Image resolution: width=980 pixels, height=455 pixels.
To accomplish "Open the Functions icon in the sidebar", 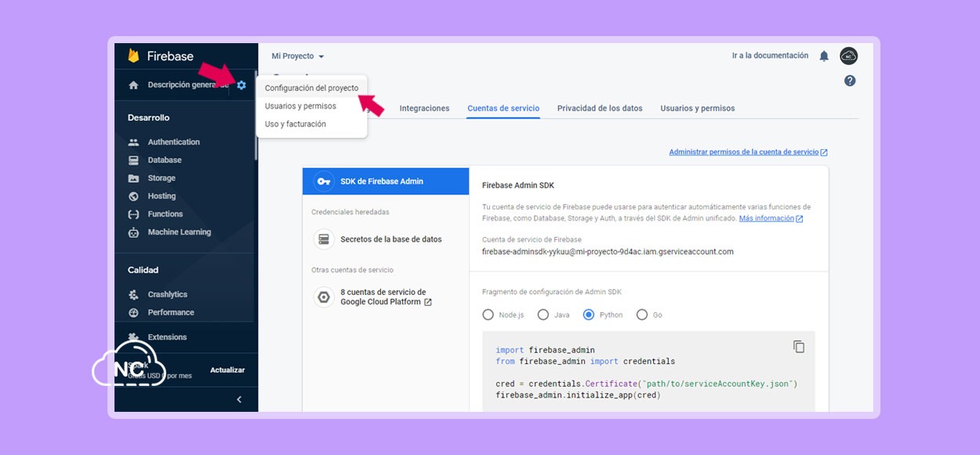I will [x=133, y=214].
